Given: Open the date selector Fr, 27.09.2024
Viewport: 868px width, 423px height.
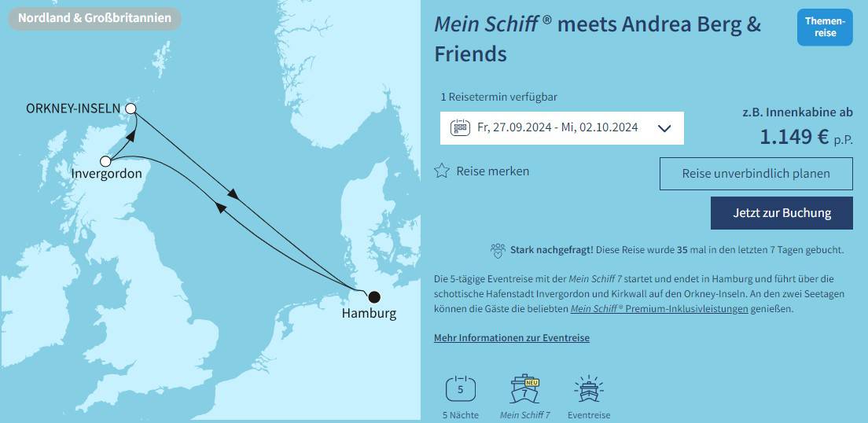Looking at the screenshot, I should [x=560, y=127].
